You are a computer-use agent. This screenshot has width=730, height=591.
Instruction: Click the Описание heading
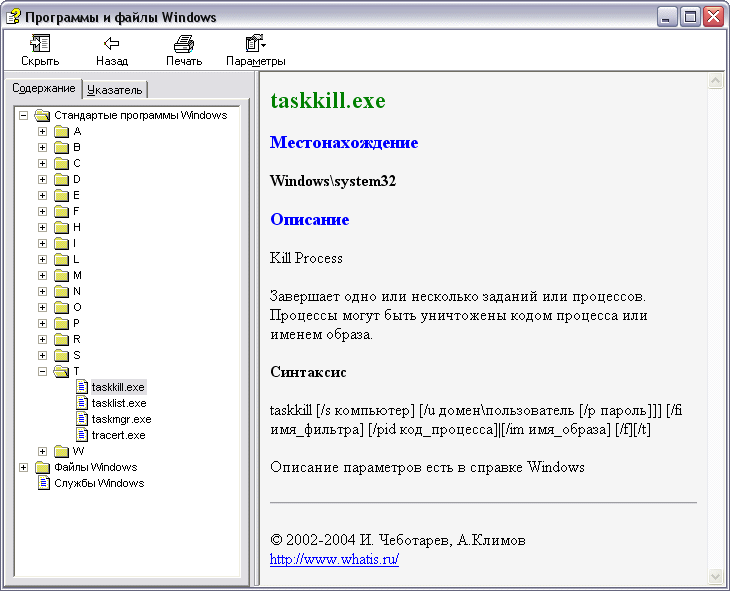coord(310,219)
